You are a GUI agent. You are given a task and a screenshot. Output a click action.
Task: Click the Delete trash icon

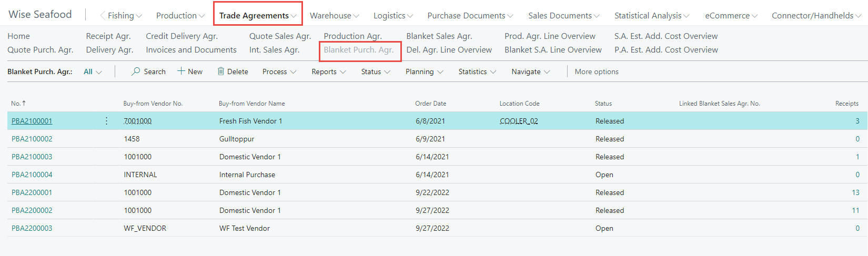coord(221,71)
